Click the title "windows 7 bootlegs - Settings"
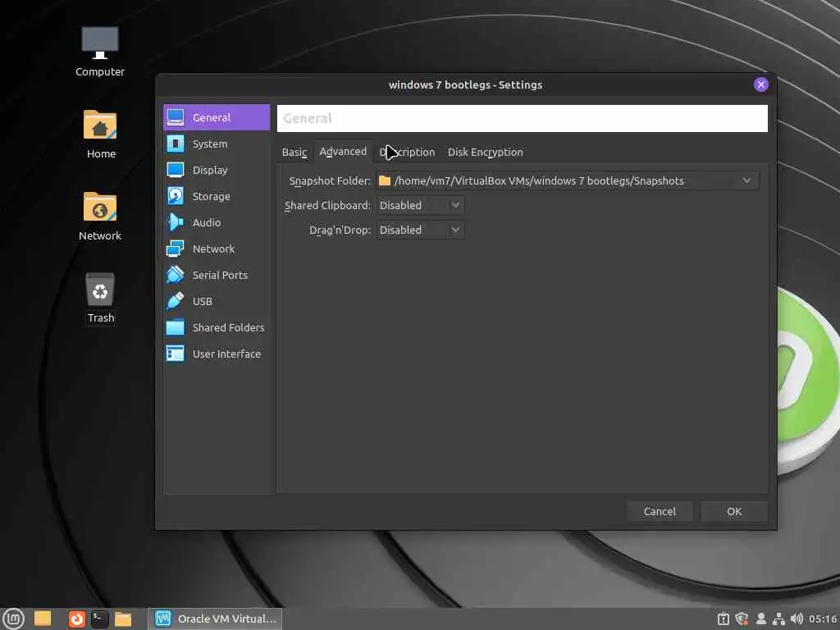 pos(465,84)
